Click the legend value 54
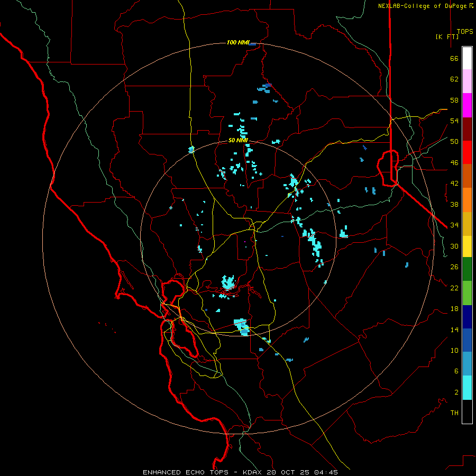 click(454, 121)
